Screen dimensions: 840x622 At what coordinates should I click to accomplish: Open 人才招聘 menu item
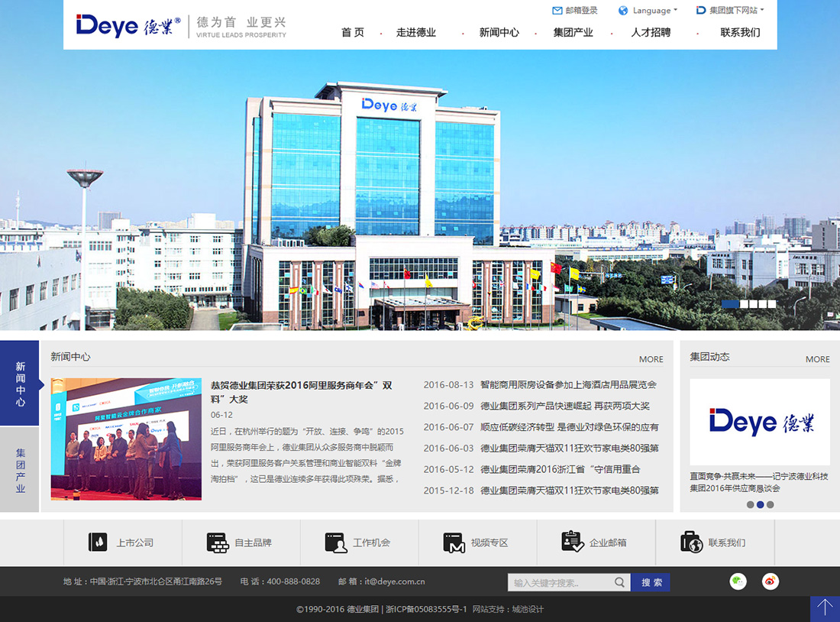tap(651, 32)
